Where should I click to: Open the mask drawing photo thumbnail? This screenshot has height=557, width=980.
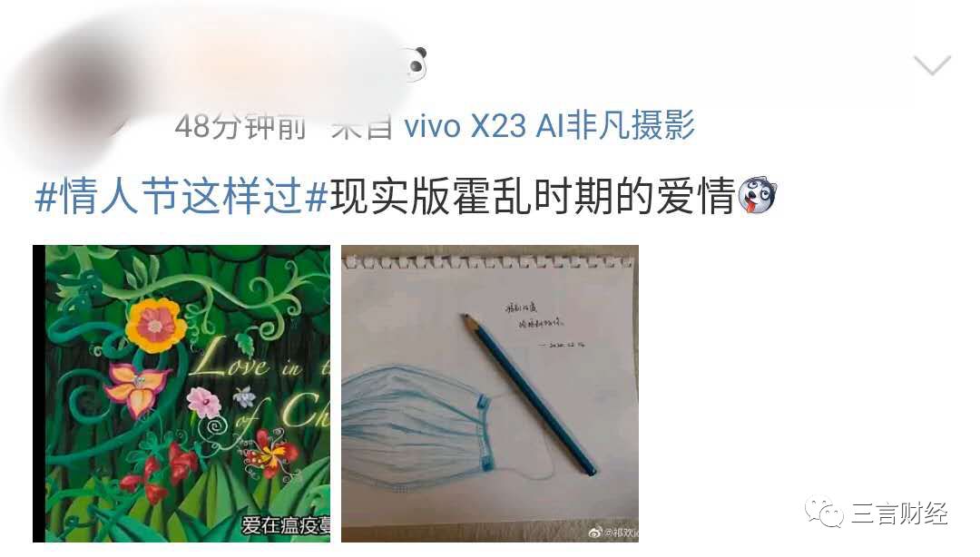pyautogui.click(x=489, y=393)
